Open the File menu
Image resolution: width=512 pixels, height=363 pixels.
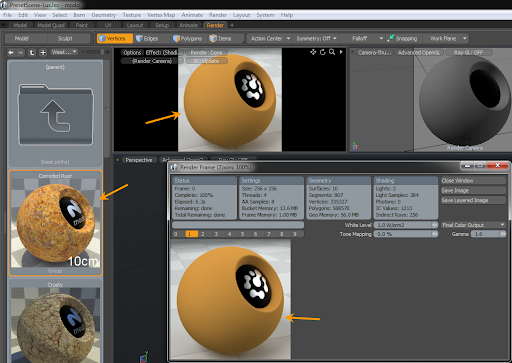7,15
